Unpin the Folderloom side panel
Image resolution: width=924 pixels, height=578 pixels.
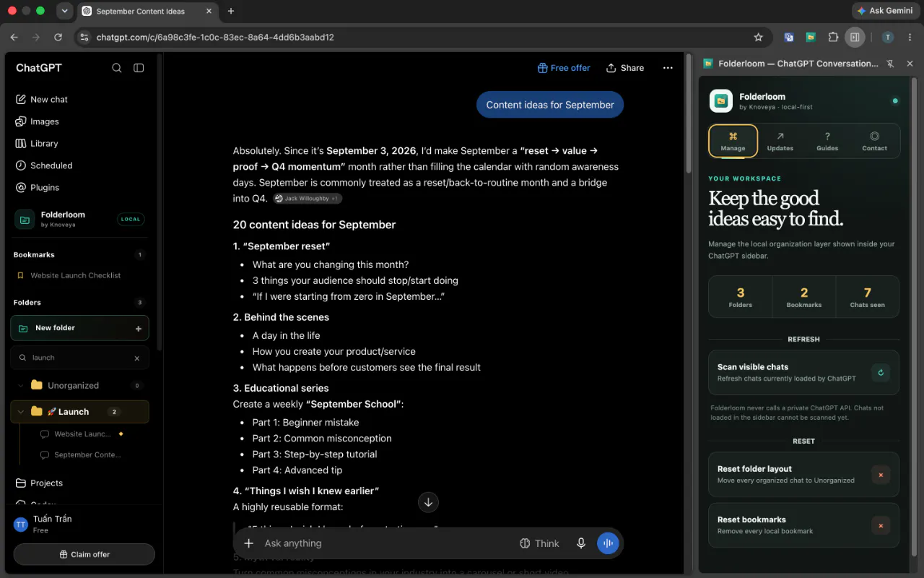click(890, 64)
